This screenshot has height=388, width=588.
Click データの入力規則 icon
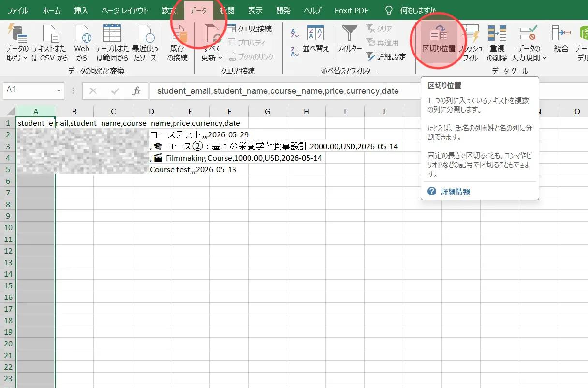(529, 34)
